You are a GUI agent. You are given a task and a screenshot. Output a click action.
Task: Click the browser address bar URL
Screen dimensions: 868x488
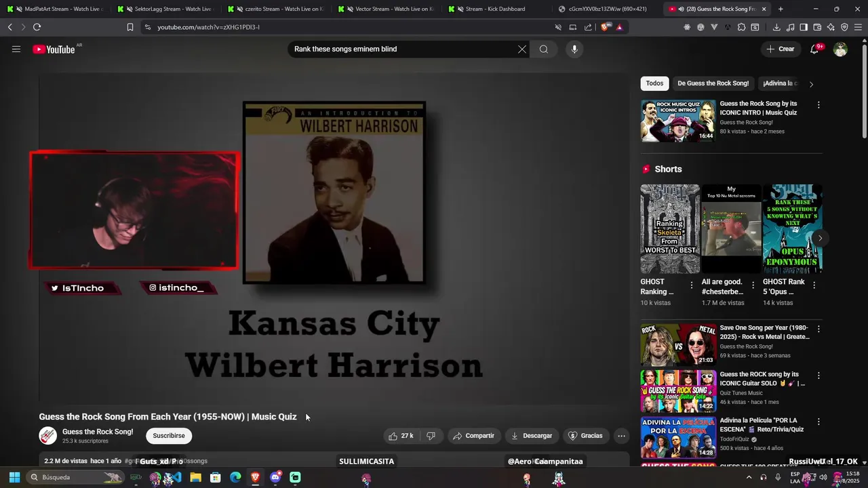click(x=208, y=27)
